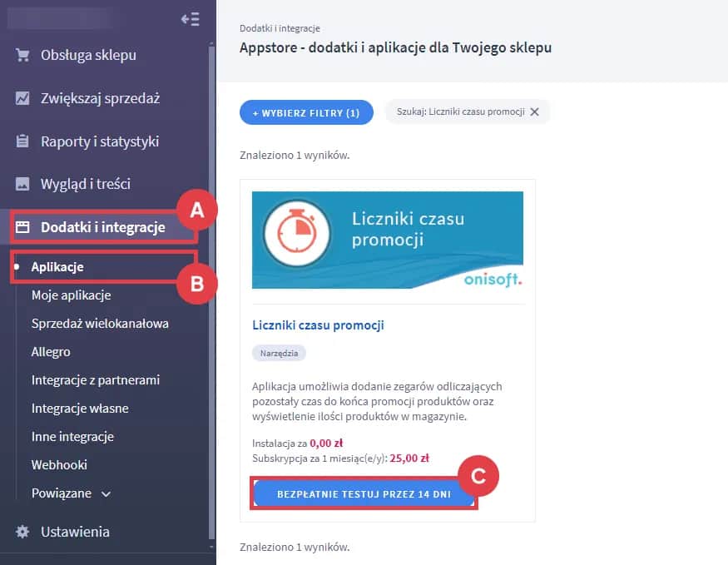The image size is (728, 565).
Task: Click the chart icon beside Zwiększaj sprzedaż
Action: [22, 98]
